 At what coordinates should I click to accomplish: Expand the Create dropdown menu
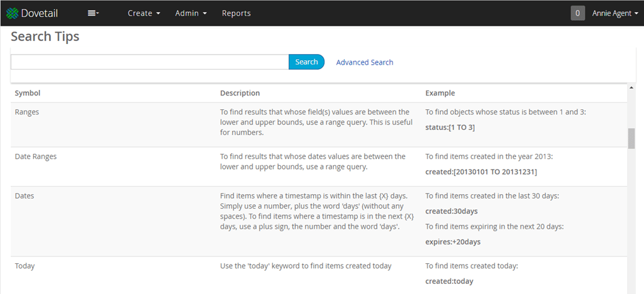[144, 13]
